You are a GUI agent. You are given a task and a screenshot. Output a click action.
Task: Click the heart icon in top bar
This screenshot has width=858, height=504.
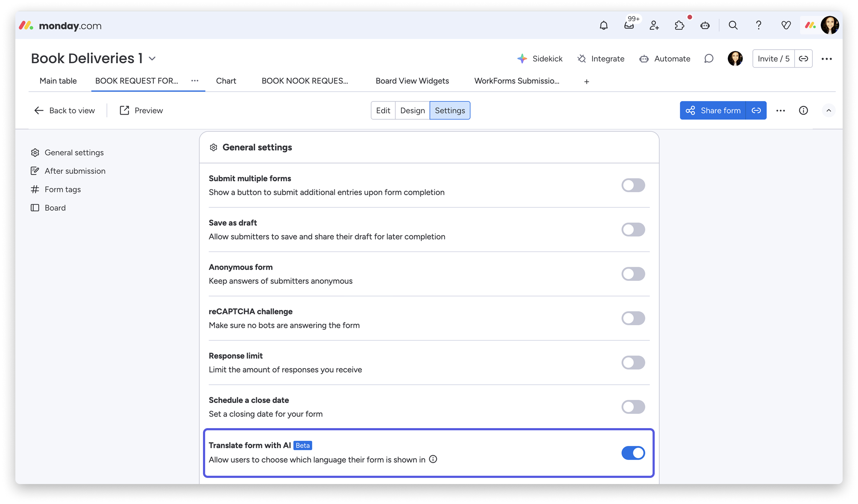click(786, 25)
